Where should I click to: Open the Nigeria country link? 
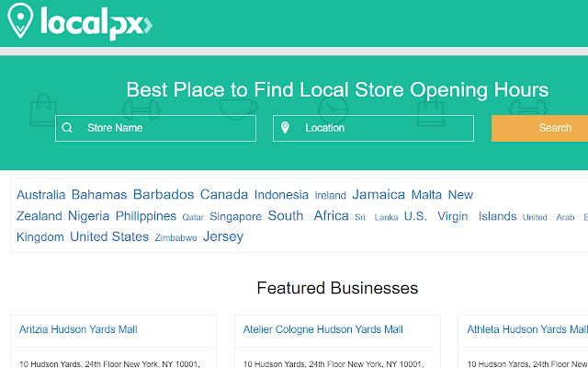pos(90,216)
